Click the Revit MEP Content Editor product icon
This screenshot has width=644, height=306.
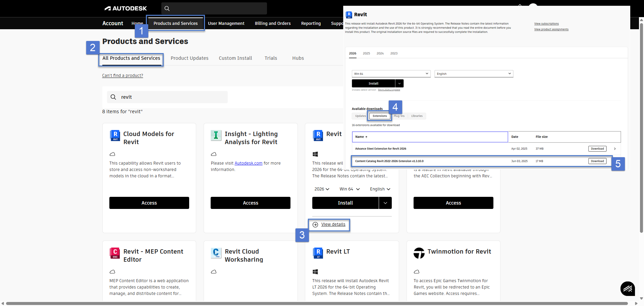pyautogui.click(x=115, y=253)
